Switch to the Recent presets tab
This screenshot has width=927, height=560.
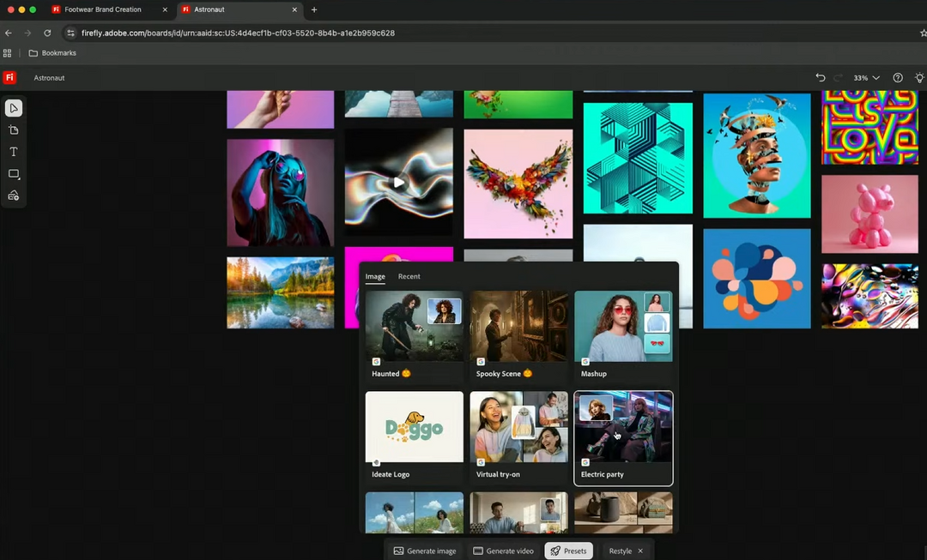[409, 276]
